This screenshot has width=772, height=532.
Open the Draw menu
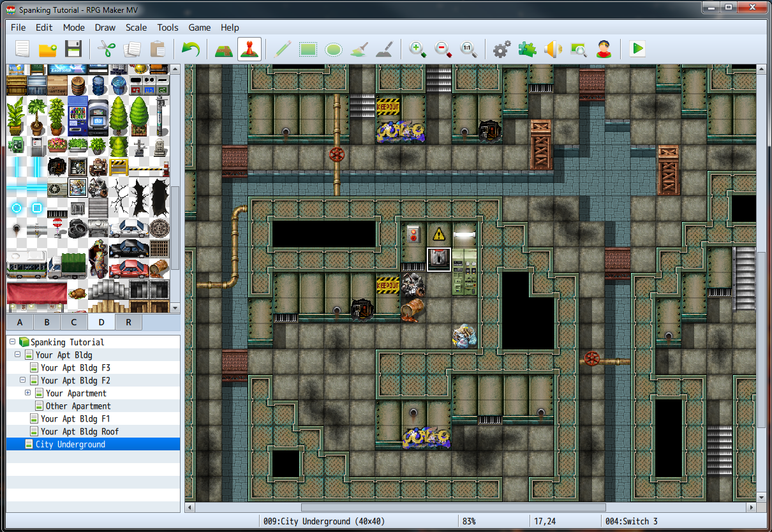105,27
